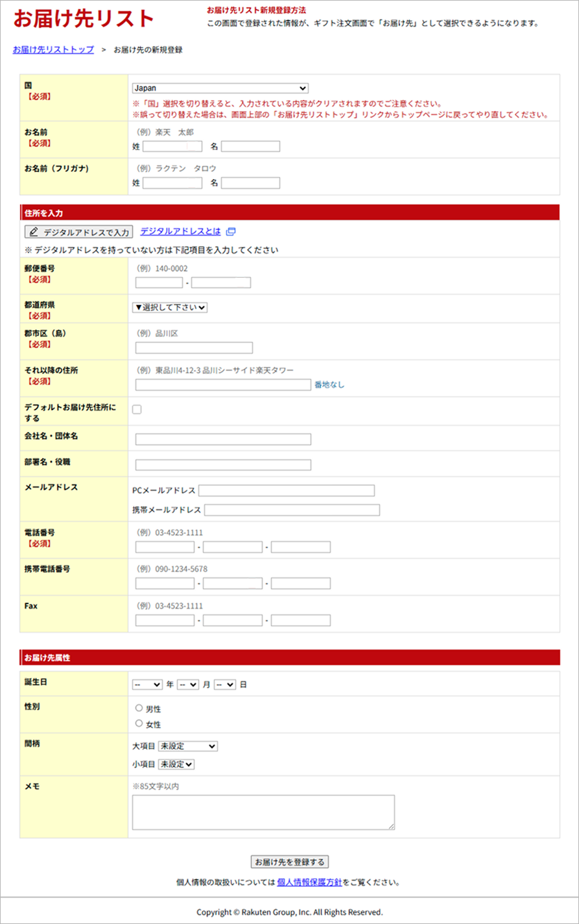The width and height of the screenshot is (579, 924).
Task: Open the 大項目 relationship dropdown
Action: [187, 746]
